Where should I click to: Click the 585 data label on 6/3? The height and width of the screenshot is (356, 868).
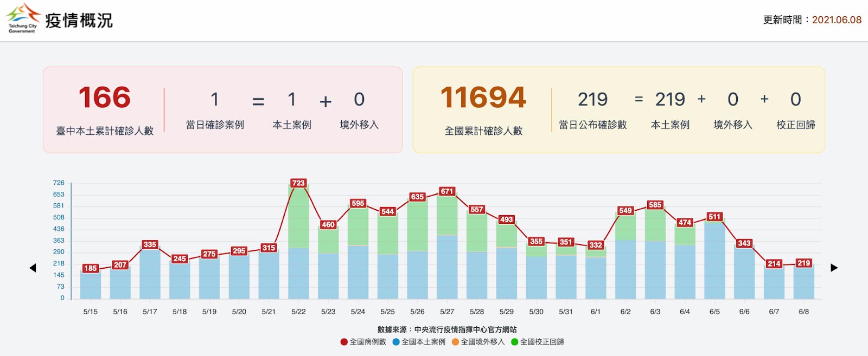pyautogui.click(x=655, y=205)
